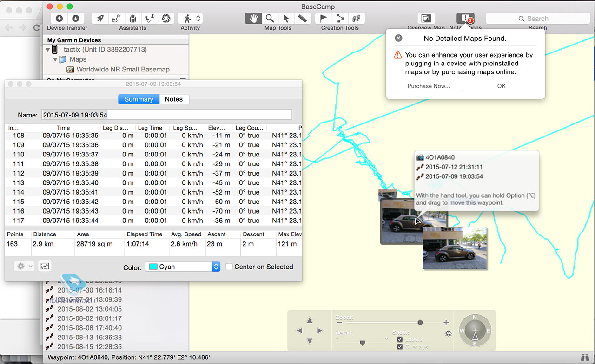Select 2015-07-12 21:31:11 track in tooltip
The width and height of the screenshot is (595, 364).
point(450,167)
